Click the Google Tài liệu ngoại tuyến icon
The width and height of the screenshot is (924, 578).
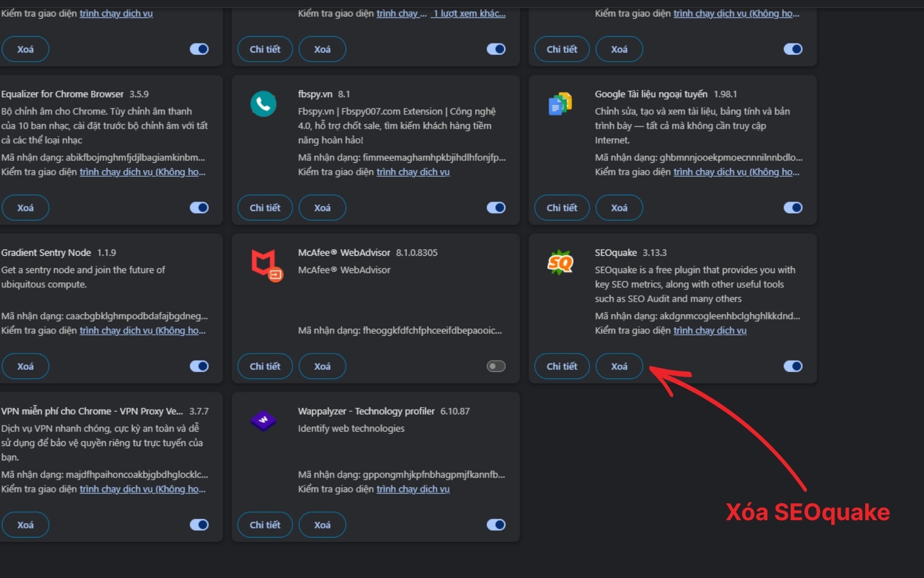click(560, 104)
